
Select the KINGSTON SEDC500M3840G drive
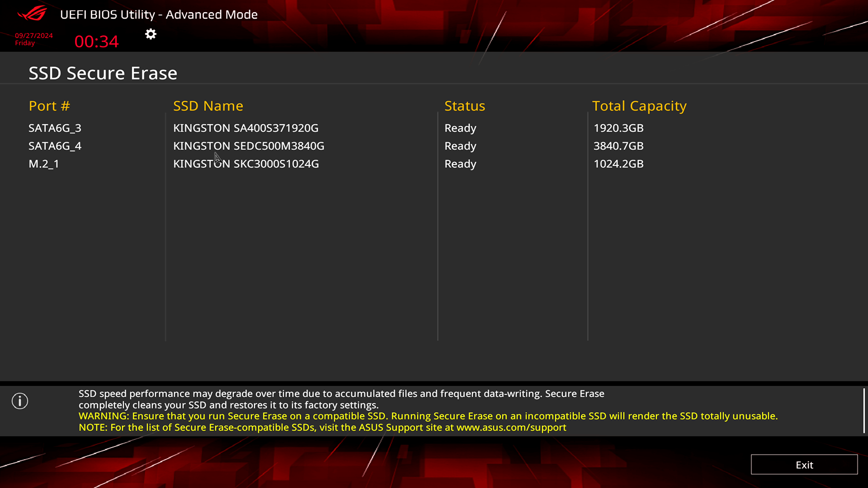tap(249, 145)
